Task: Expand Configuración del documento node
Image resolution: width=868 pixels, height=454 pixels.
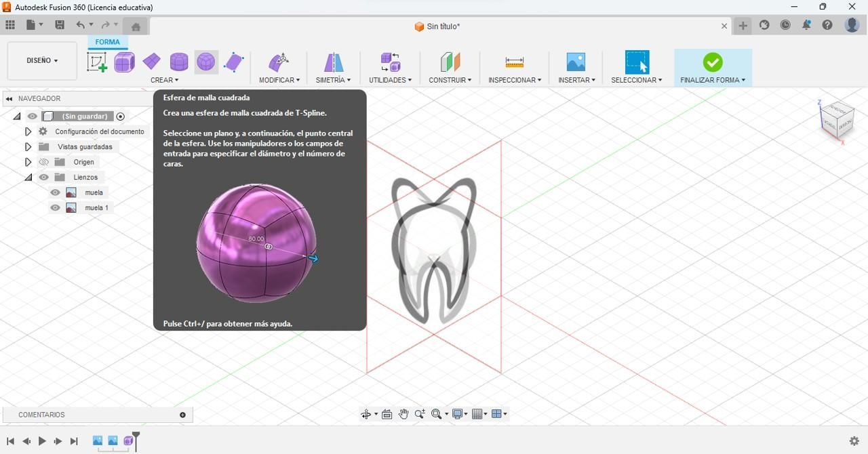Action: (x=28, y=131)
